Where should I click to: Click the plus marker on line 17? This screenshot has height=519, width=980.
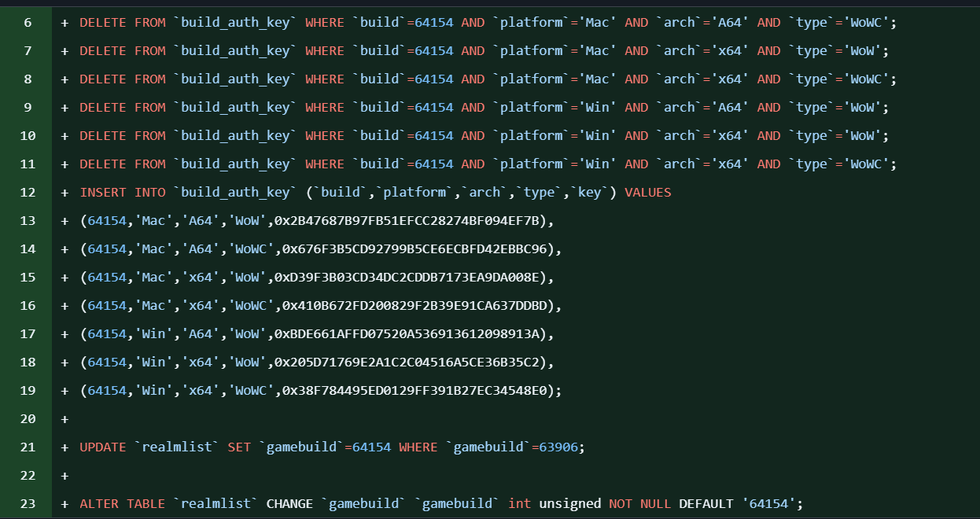(x=64, y=334)
